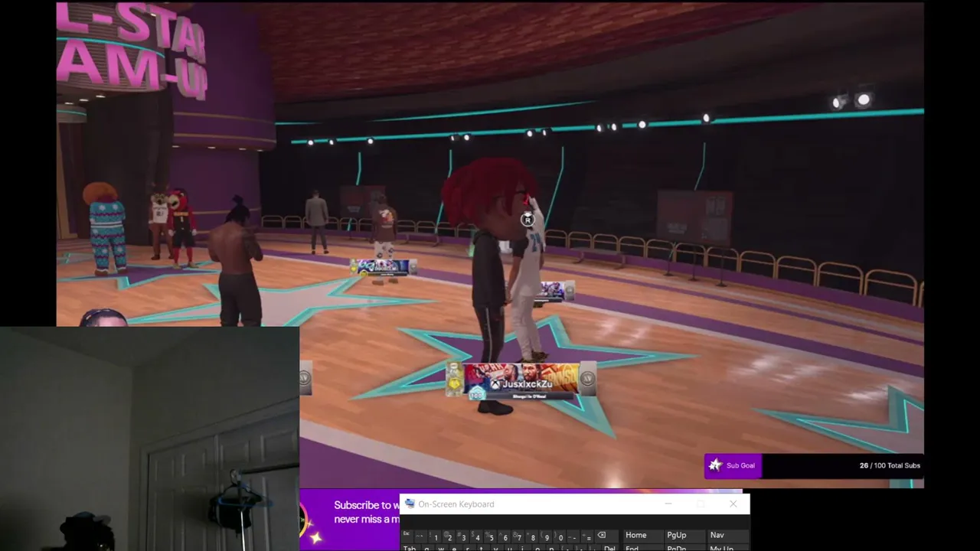Screen dimensions: 980x551
Task: Click the Sub Goal star icon
Action: [715, 465]
